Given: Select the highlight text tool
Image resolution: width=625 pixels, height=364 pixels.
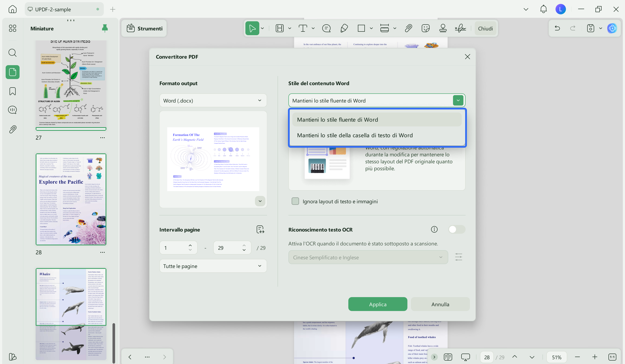Looking at the screenshot, I should 280,28.
